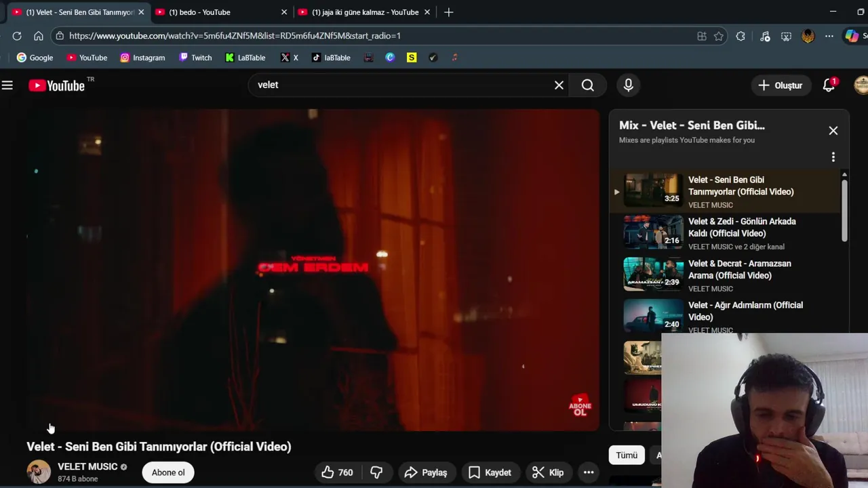Open the yellow S bookmark icon
The height and width of the screenshot is (488, 868).
coord(412,58)
